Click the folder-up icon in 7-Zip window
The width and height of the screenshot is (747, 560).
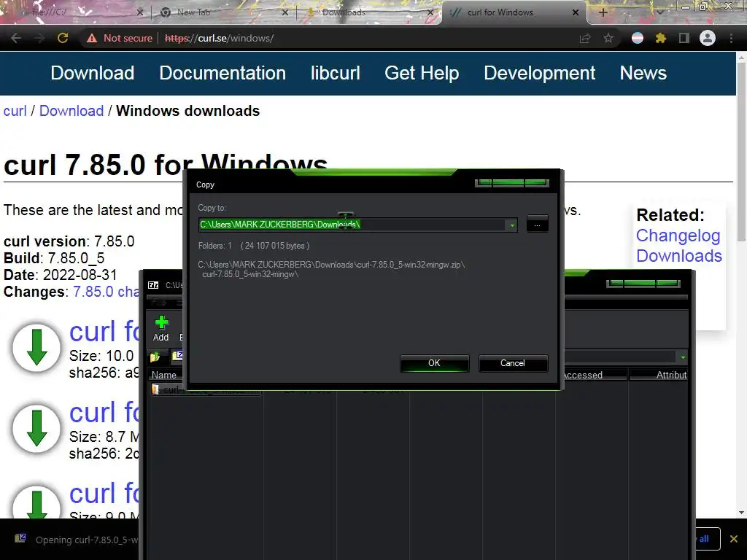(155, 356)
